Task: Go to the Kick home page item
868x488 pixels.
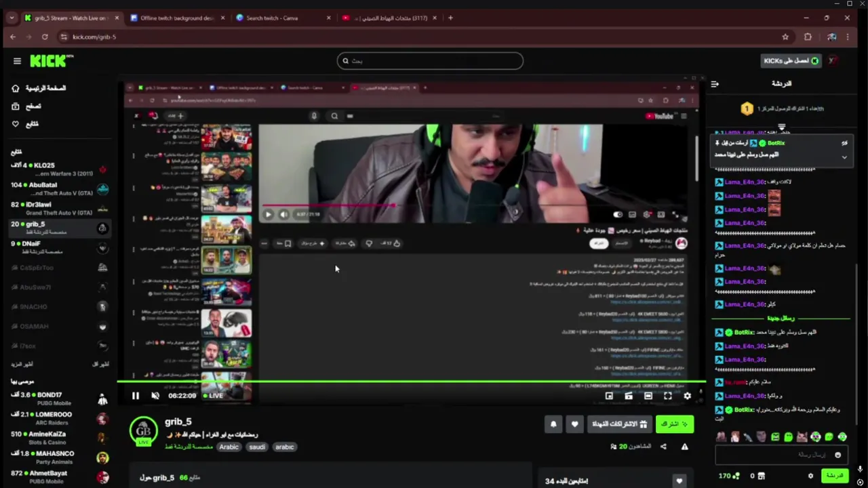Action: pyautogui.click(x=39, y=88)
